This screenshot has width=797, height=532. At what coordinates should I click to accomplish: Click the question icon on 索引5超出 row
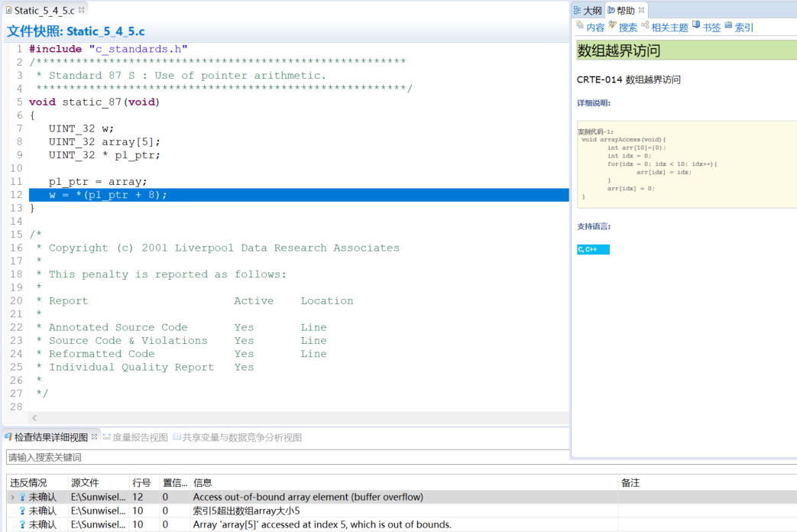[x=22, y=511]
